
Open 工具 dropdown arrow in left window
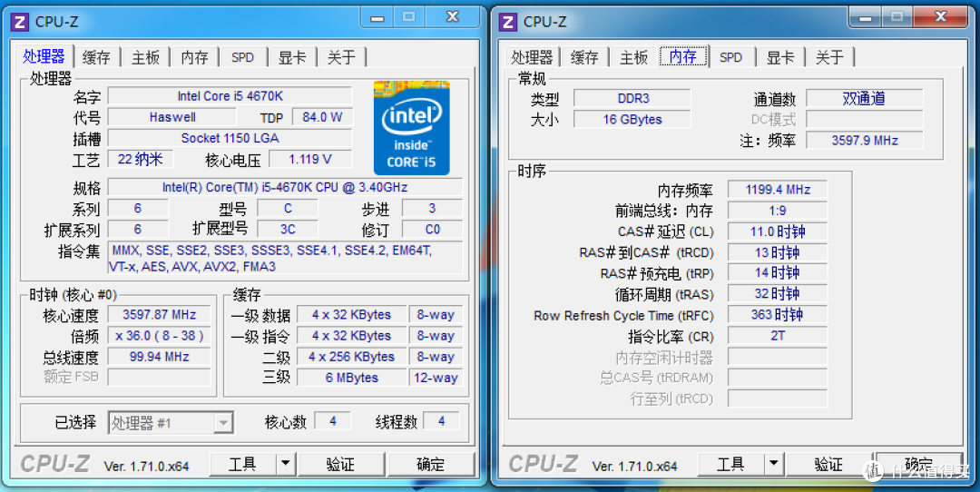pos(284,464)
